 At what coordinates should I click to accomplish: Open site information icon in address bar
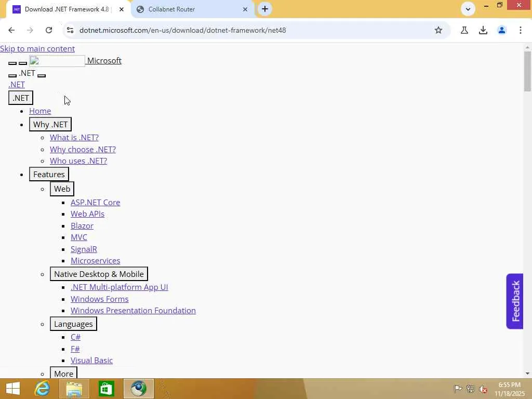pyautogui.click(x=70, y=30)
